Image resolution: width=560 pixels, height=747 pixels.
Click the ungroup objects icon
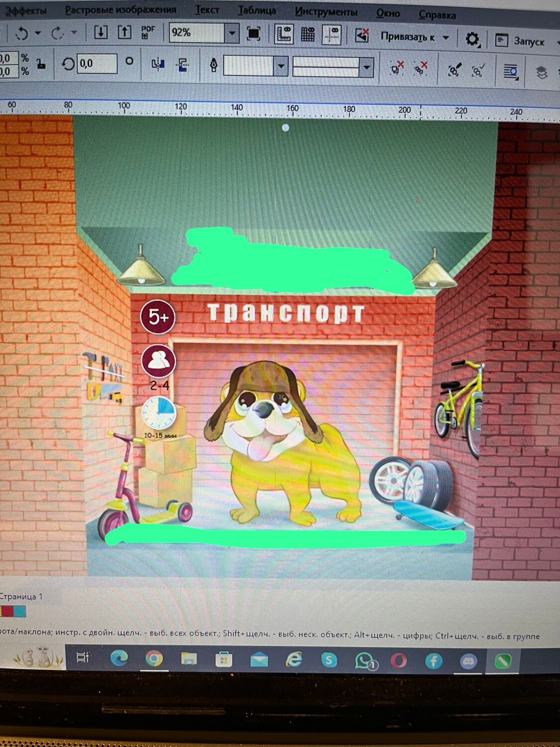pyautogui.click(x=397, y=68)
